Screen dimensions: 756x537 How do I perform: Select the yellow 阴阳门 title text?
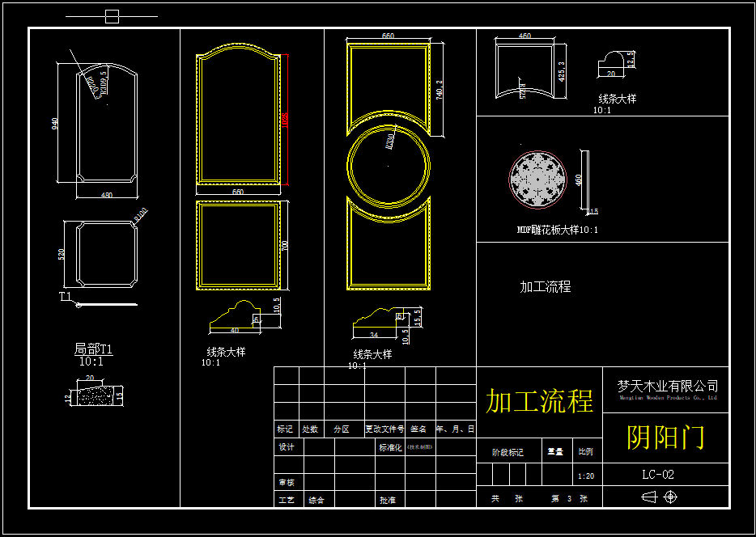coord(665,438)
